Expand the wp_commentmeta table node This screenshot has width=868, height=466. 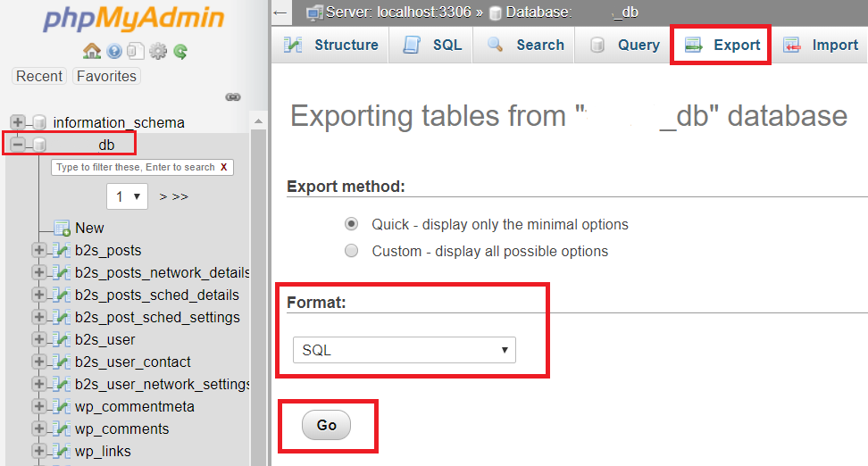coord(38,406)
